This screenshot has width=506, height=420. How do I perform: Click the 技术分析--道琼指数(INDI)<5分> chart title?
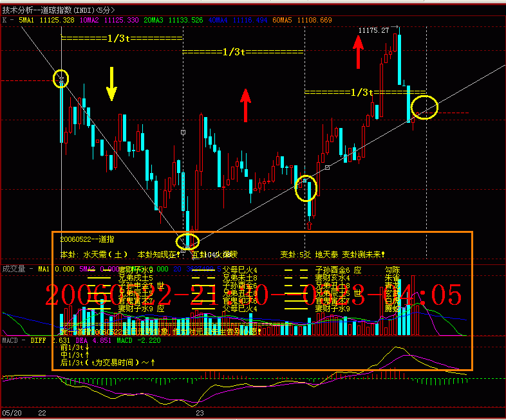[x=59, y=10]
